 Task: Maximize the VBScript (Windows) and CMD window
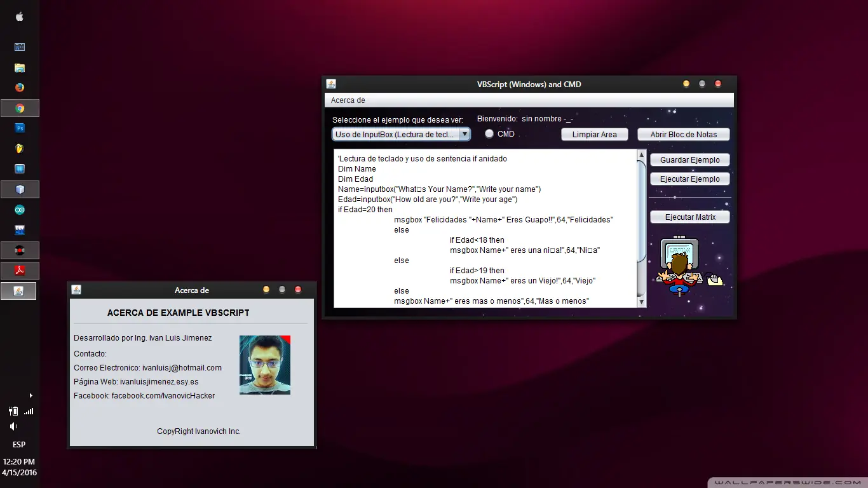coord(702,84)
